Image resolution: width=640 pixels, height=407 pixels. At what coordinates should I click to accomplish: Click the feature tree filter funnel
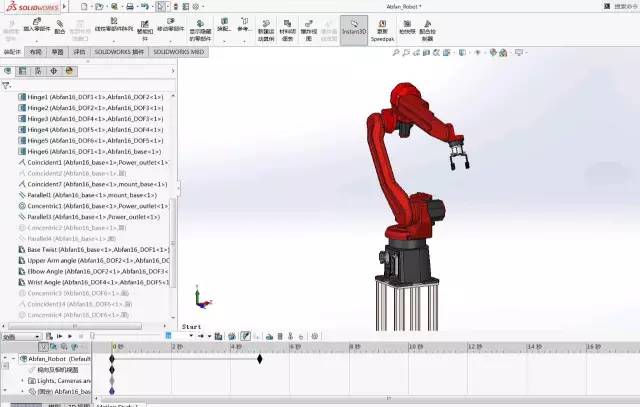point(7,86)
